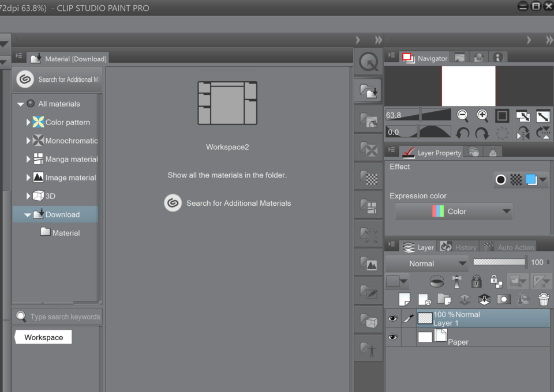The height and width of the screenshot is (392, 554).
Task: Click layer opacity stepper arrows
Action: [x=548, y=262]
